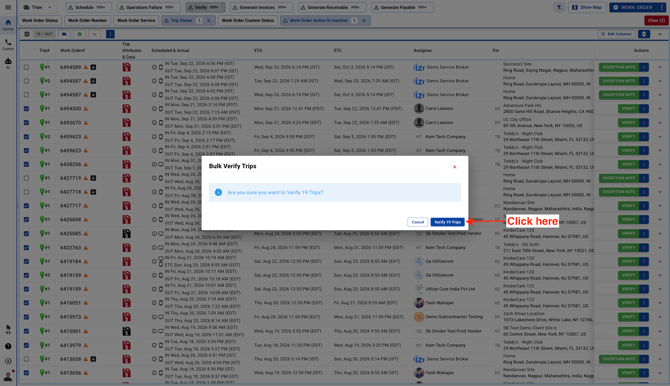Click the black plus icon for work order 6494589
Viewport: 670px width, 386px height.
[x=93, y=67]
